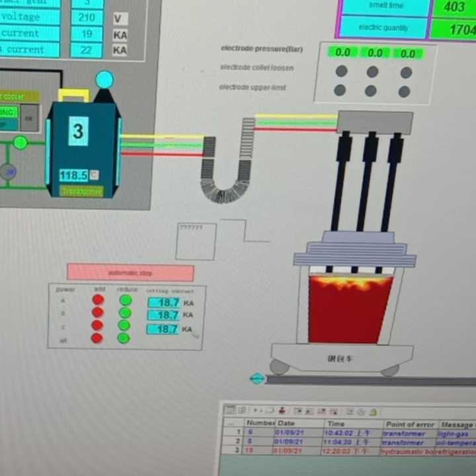Click the message list icon in alarm toolbar

230,410
